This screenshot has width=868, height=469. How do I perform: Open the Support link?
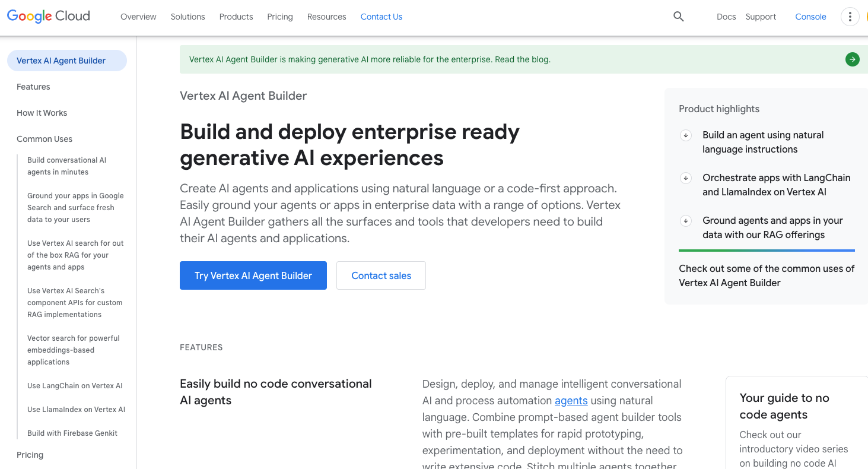pyautogui.click(x=761, y=17)
